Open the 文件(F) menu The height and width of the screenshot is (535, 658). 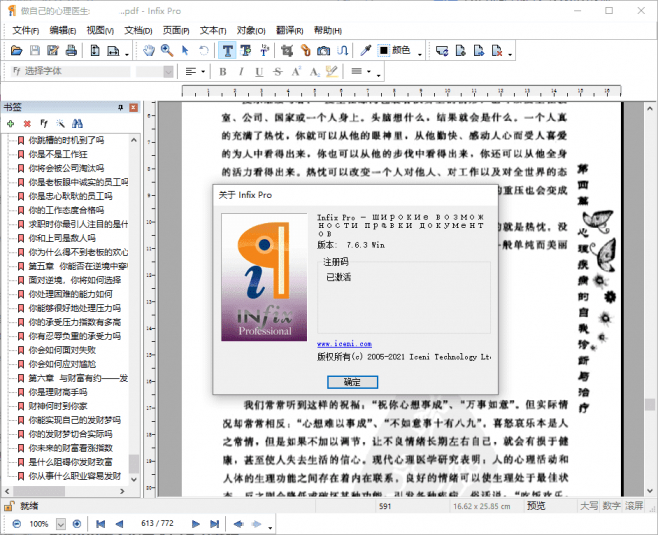(27, 30)
